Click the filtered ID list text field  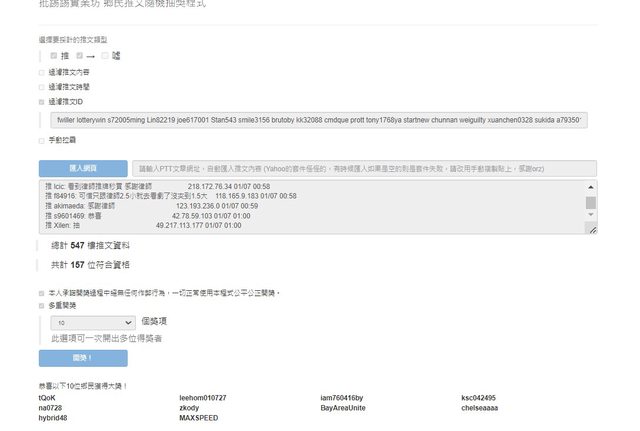[x=318, y=120]
